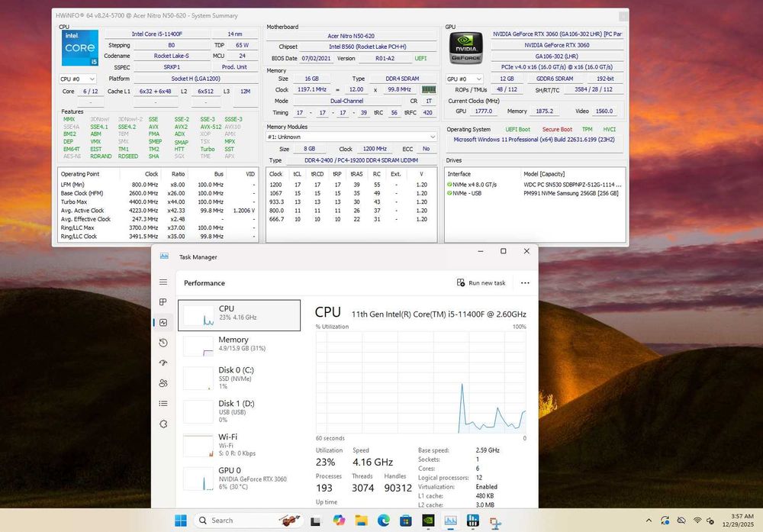
Task: Click the 'WDC PC SN530' drive model entry
Action: (572, 185)
